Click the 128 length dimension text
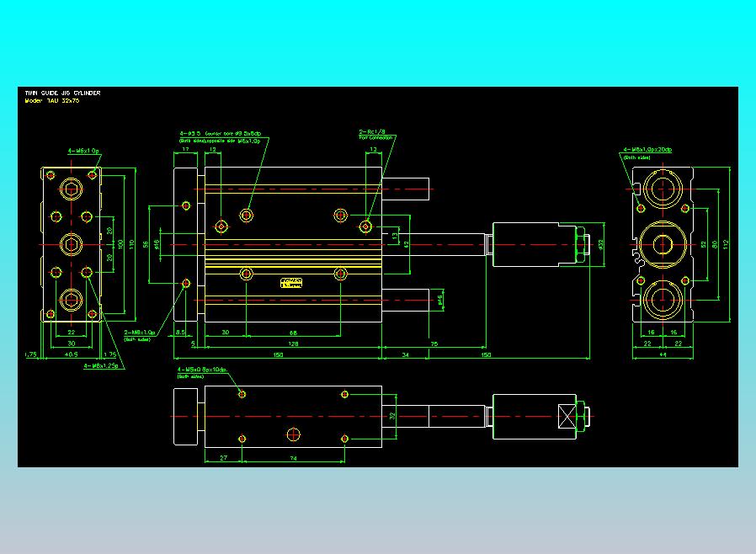 coord(293,344)
